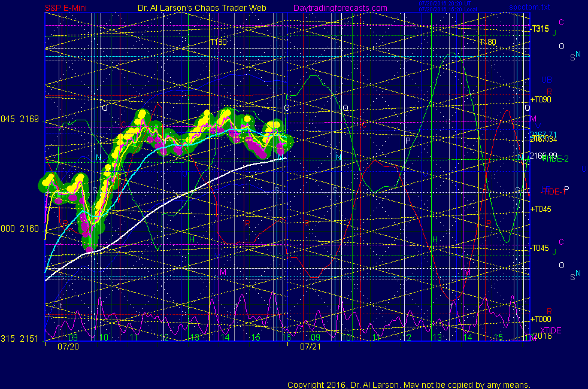Click the "315 2151" price axis label
Image resolution: width=588 pixels, height=389 pixels.
(20, 339)
